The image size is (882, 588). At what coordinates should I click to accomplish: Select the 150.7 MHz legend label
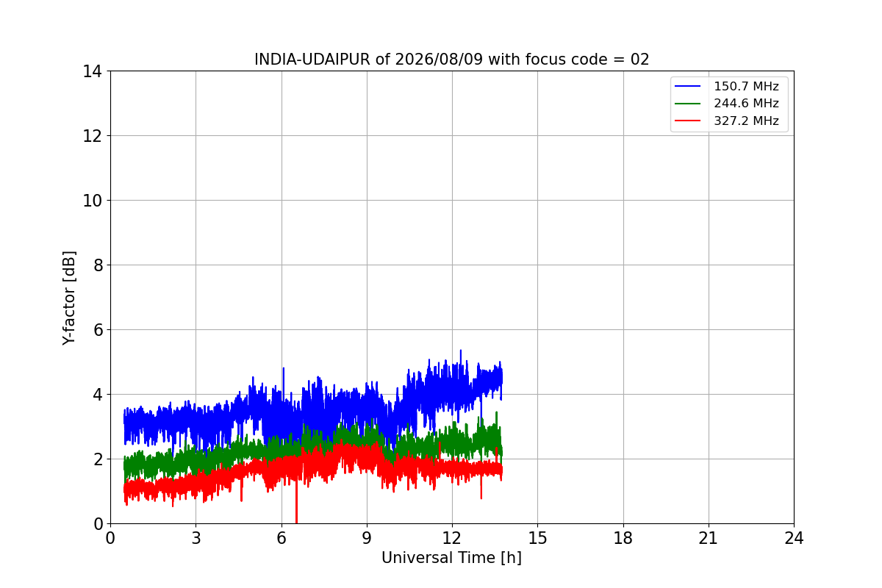[746, 86]
